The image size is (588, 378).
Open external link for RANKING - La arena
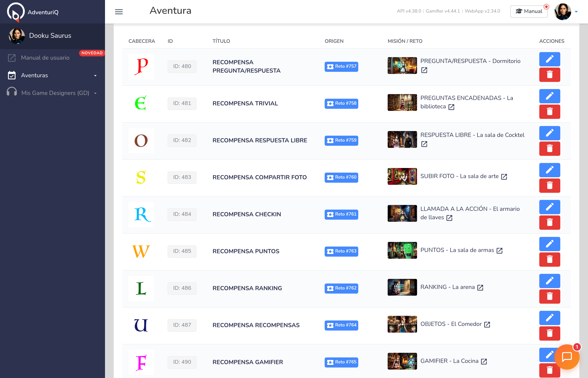point(480,287)
